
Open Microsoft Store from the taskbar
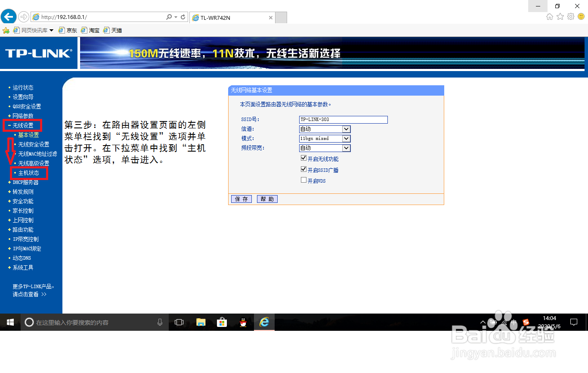tap(222, 322)
